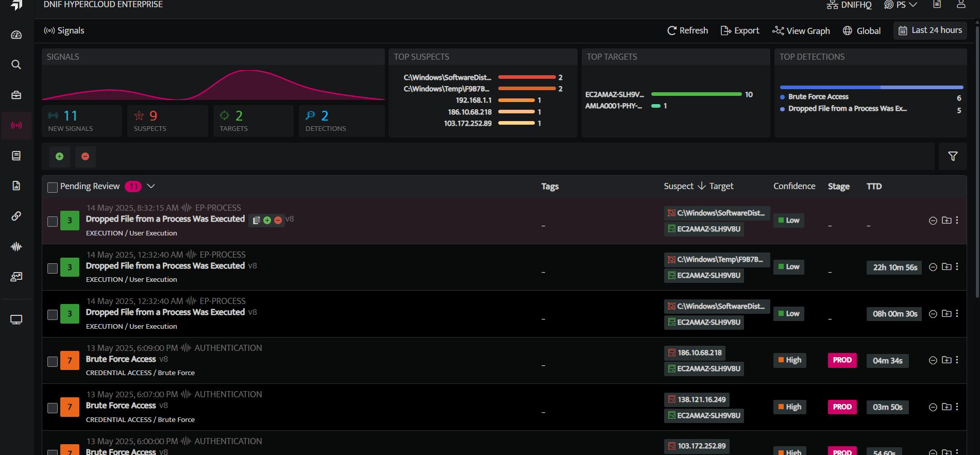Open the filter funnel icon
Viewport: 980px width, 455px height.
coord(953,156)
